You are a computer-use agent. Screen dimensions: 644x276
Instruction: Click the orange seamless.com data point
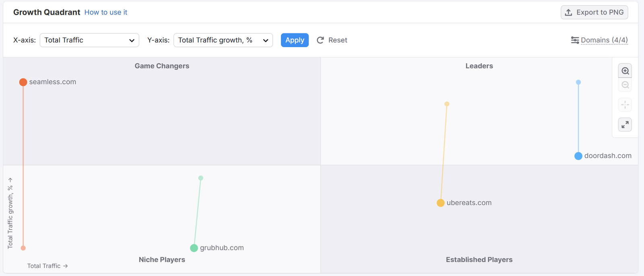[23, 82]
